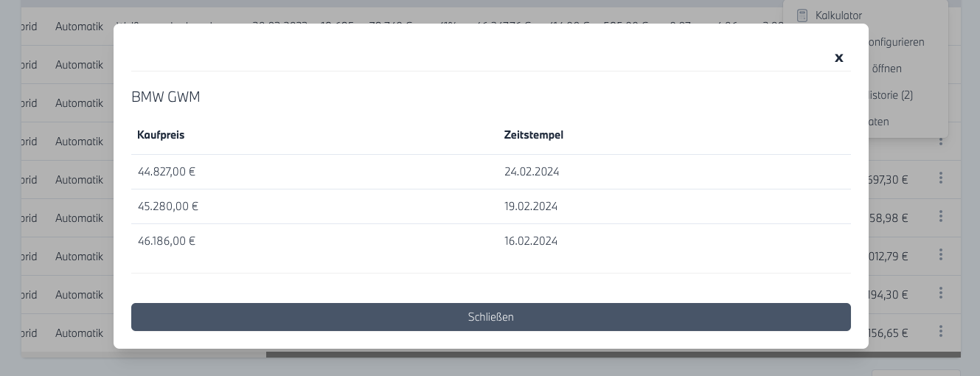980x376 pixels.
Task: Click the 16.02.2024 timestamp entry
Action: click(x=531, y=241)
